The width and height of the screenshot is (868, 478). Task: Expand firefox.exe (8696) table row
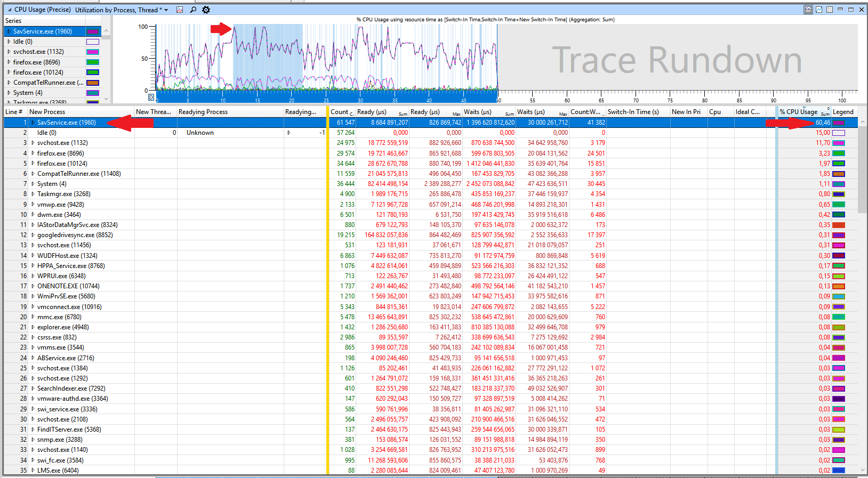pos(33,153)
